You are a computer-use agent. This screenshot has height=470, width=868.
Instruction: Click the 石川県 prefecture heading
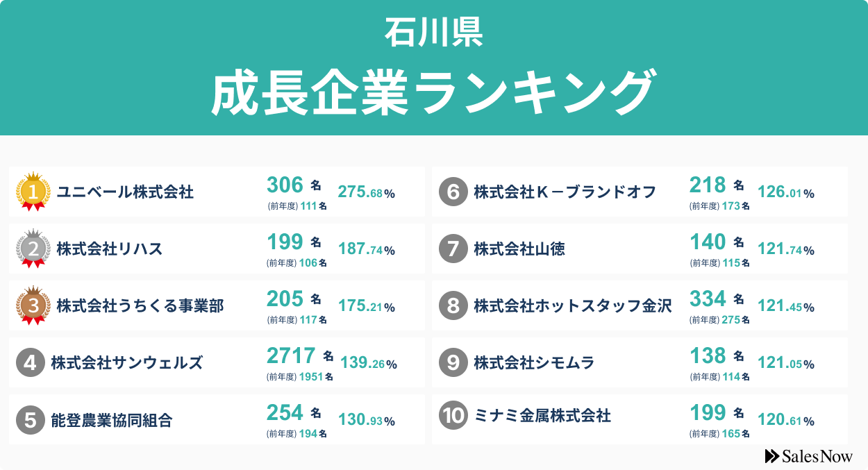433,33
